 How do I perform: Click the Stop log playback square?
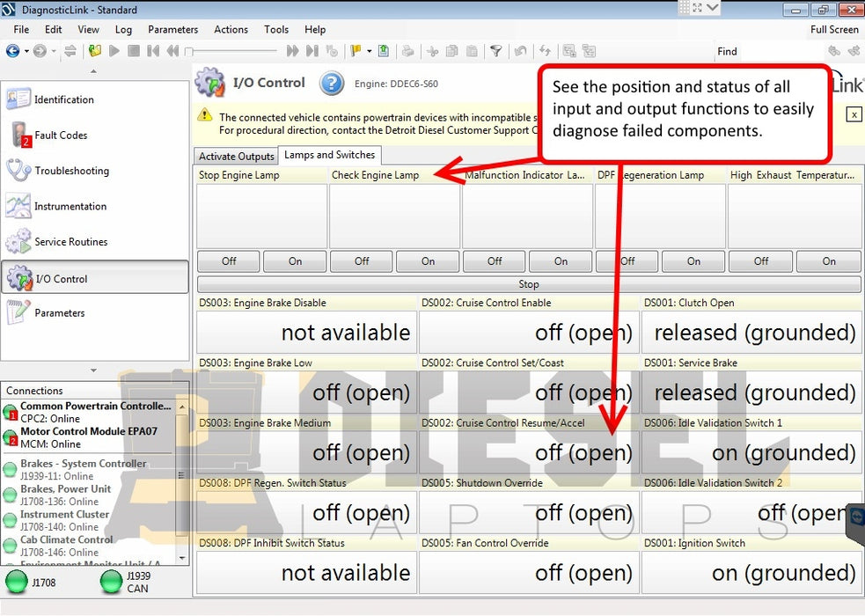click(x=134, y=51)
